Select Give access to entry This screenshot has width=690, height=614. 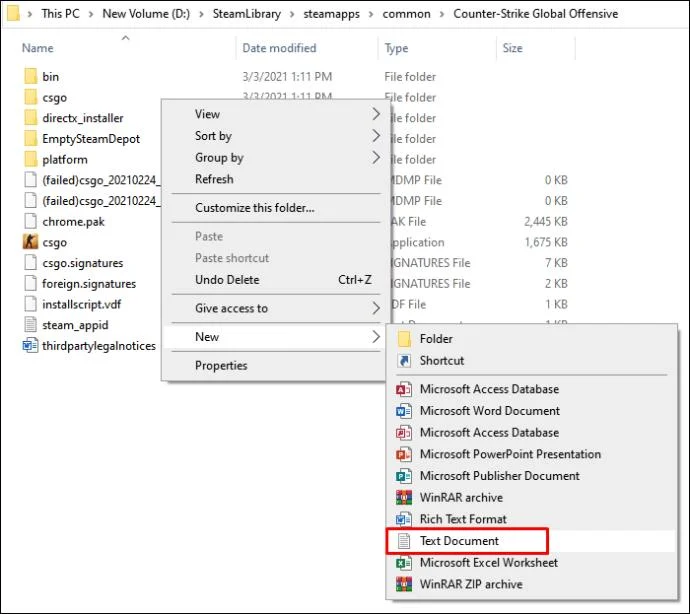tap(276, 308)
